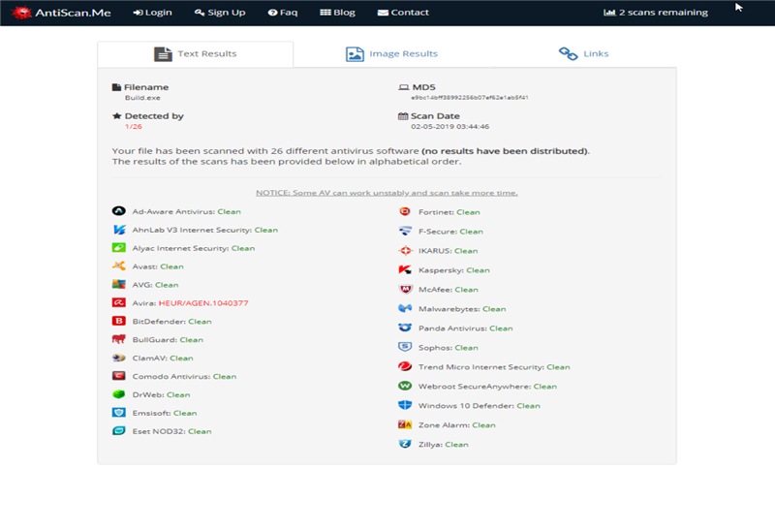Click the Webroot SecureAnywhere icon
The height and width of the screenshot is (532, 775).
405,386
